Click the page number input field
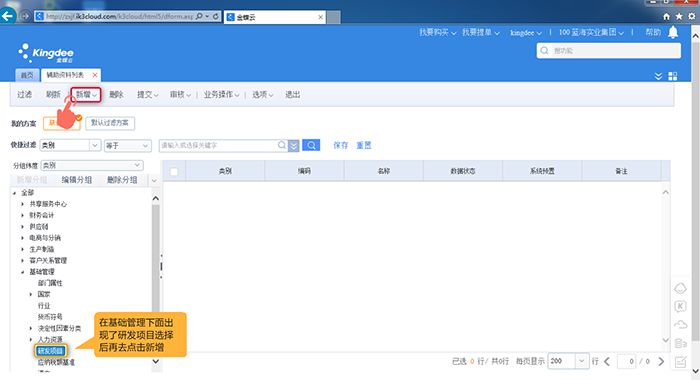 626,361
